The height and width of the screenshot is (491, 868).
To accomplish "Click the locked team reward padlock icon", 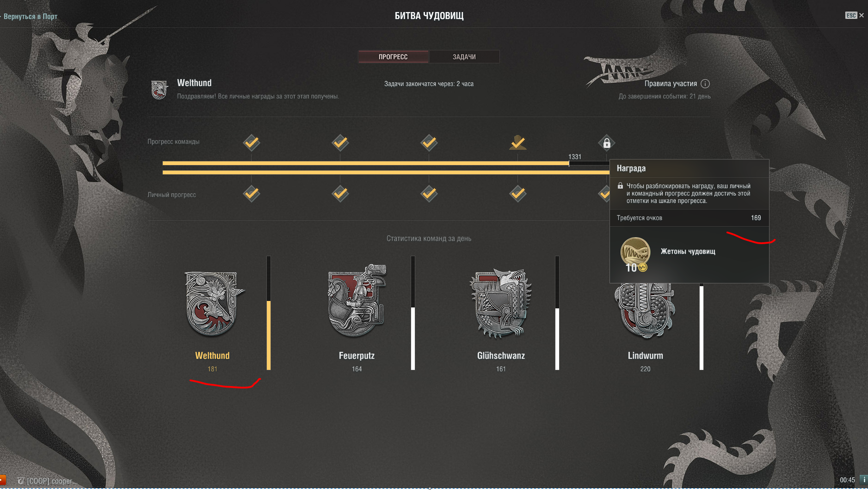I will (x=607, y=143).
